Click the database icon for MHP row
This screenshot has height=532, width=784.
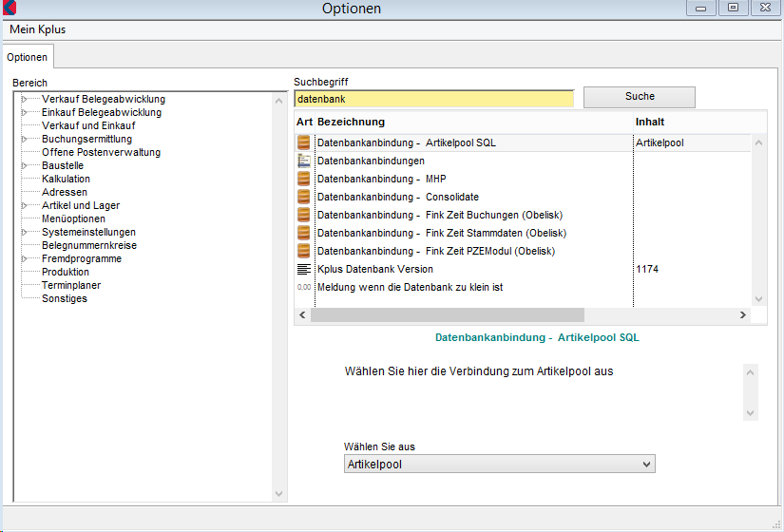pos(303,179)
